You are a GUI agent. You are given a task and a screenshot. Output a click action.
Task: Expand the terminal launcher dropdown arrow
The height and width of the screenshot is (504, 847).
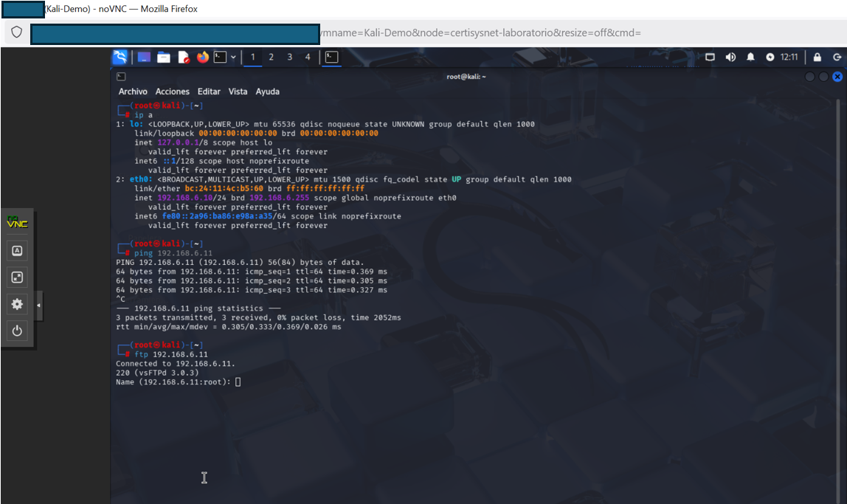click(234, 57)
